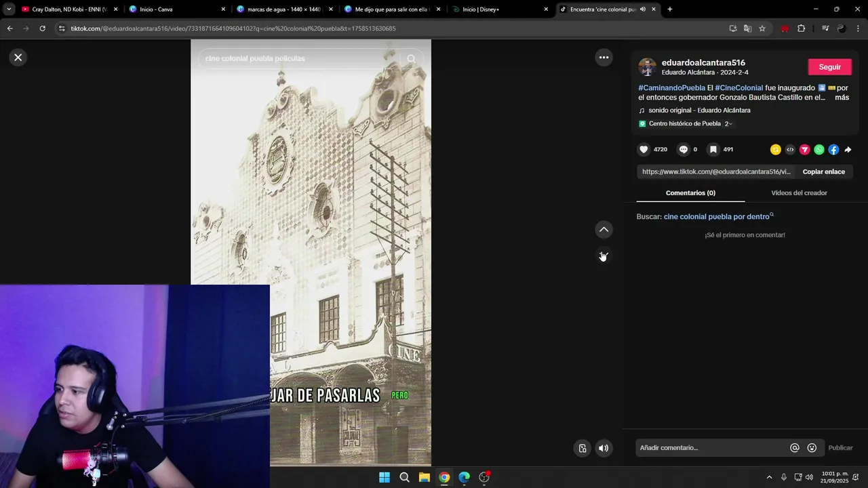Install app icon in address bar
Viewport: 868px width, 488px height.
733,28
